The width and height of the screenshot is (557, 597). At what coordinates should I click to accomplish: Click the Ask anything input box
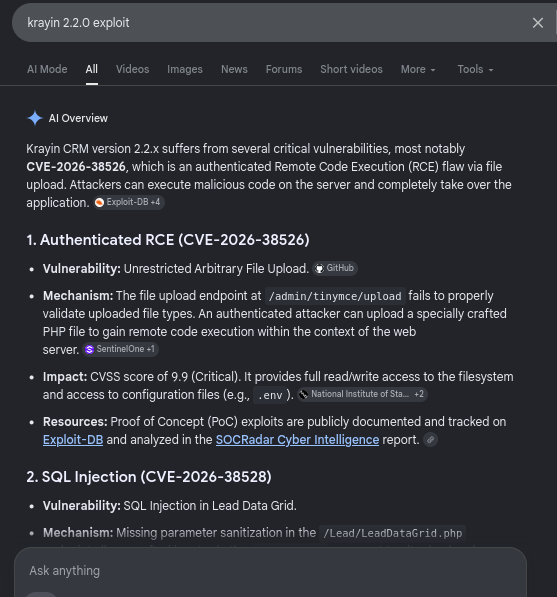[x=270, y=571]
